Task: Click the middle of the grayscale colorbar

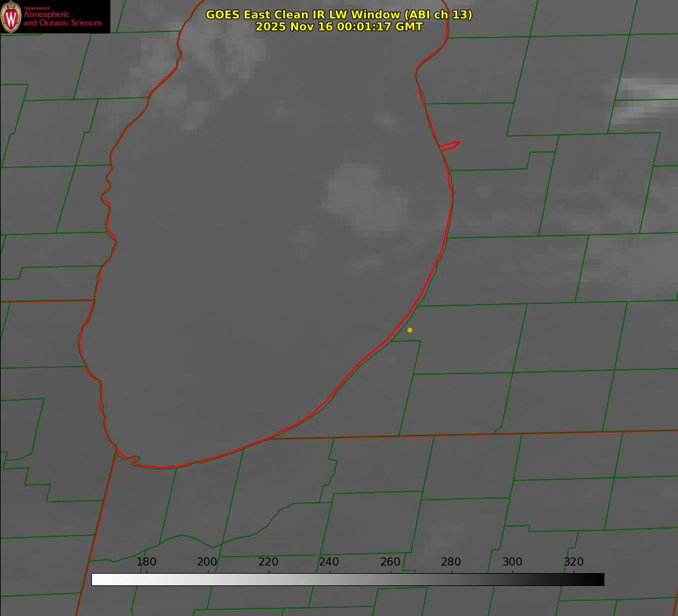Action: (348, 579)
